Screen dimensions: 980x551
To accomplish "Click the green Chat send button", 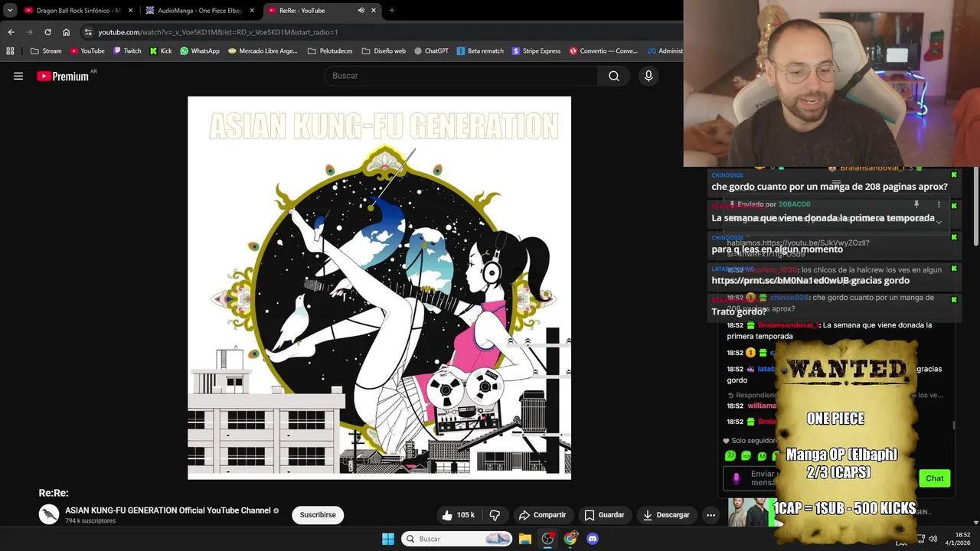I will coord(935,478).
